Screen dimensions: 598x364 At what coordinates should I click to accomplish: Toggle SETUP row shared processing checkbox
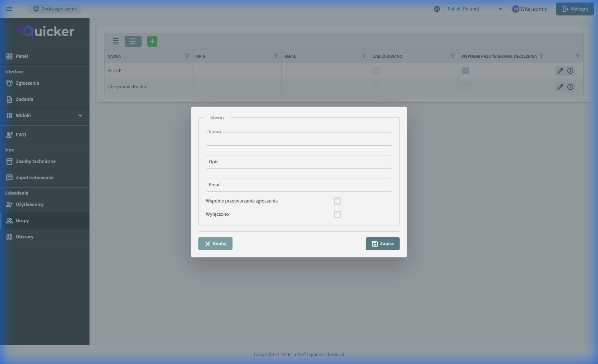point(465,71)
